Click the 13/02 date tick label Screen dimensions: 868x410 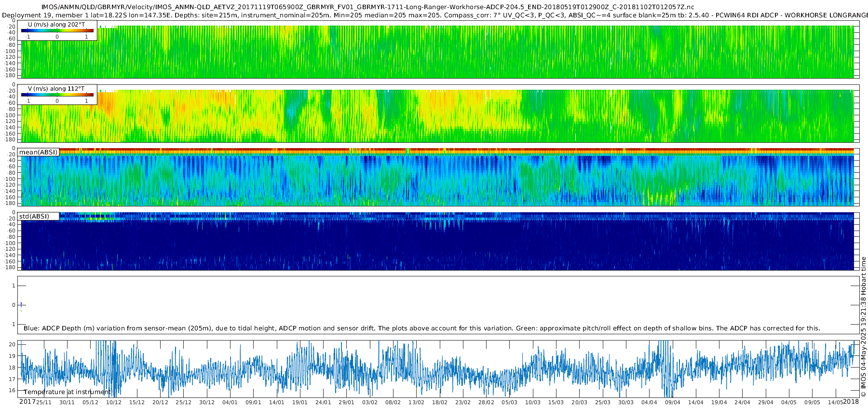click(416, 402)
